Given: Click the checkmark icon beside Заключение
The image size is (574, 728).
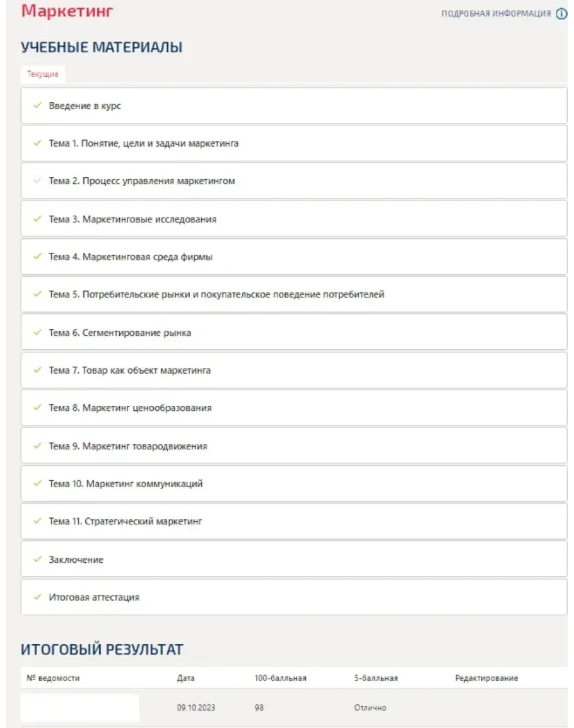Looking at the screenshot, I should click(37, 559).
